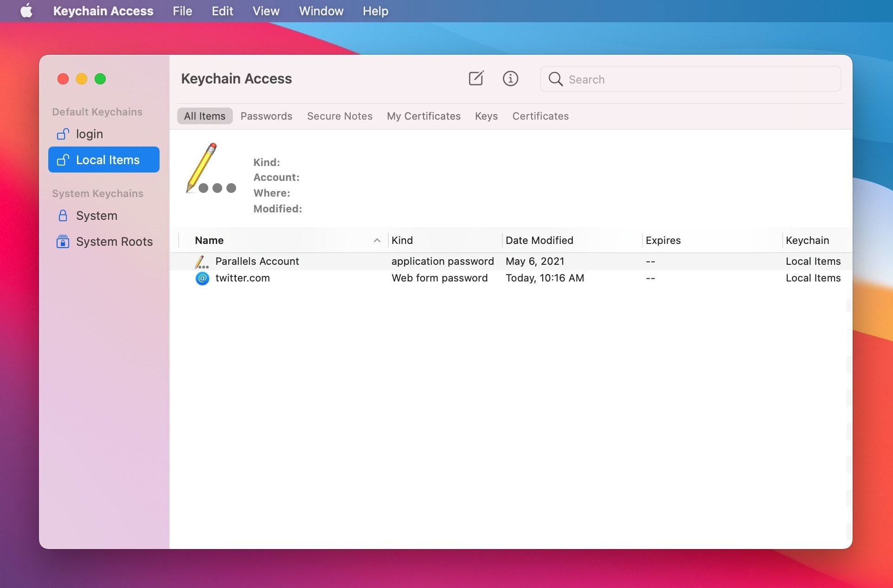Open the info panel via the (i) icon
The width and height of the screenshot is (893, 588).
coord(510,78)
